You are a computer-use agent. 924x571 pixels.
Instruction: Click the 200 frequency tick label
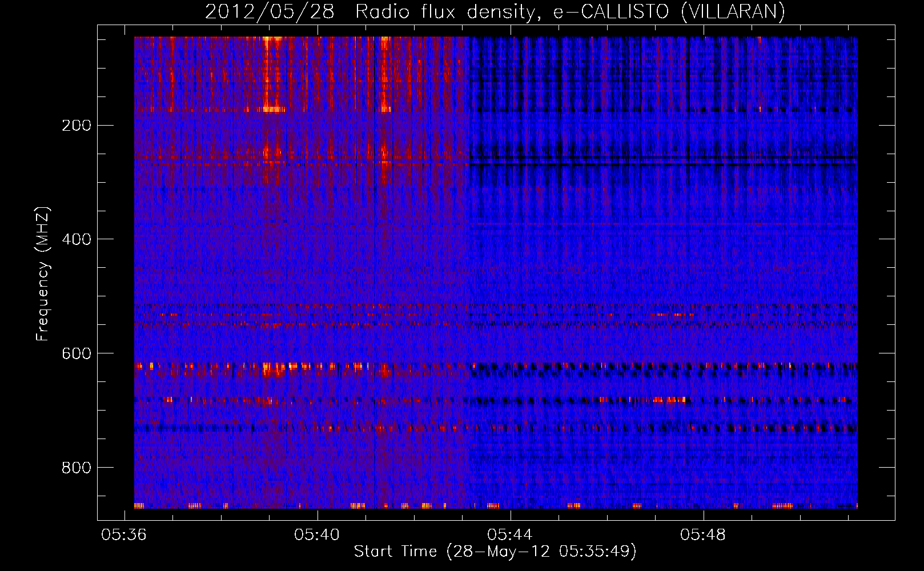pyautogui.click(x=77, y=125)
